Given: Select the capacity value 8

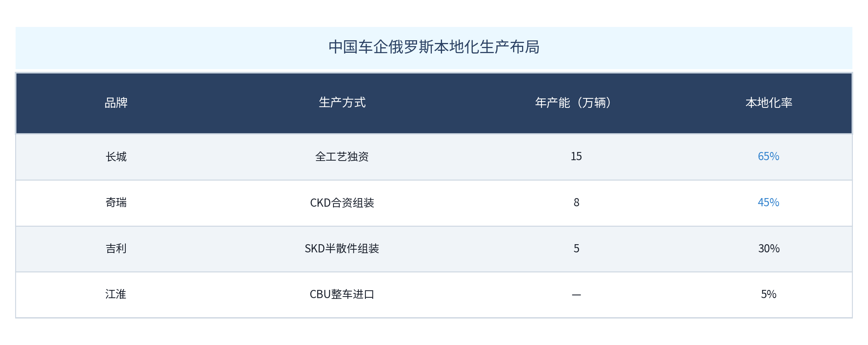Looking at the screenshot, I should point(576,202).
